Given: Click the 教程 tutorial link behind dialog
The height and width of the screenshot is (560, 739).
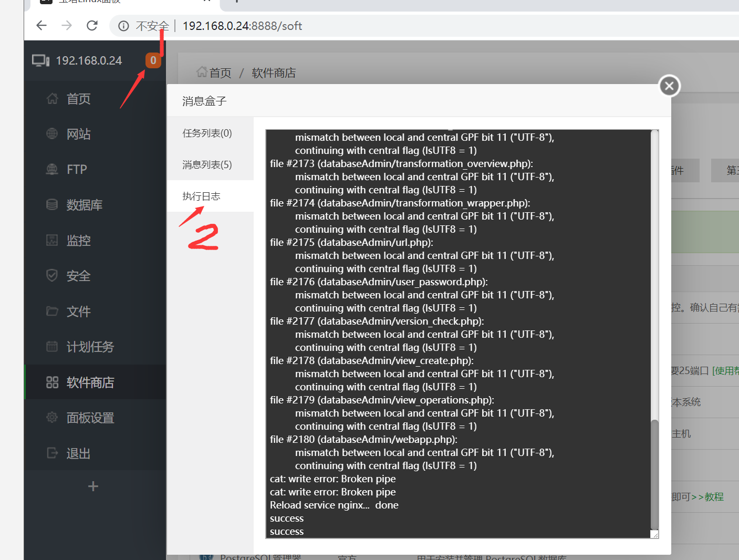Looking at the screenshot, I should click(x=714, y=497).
